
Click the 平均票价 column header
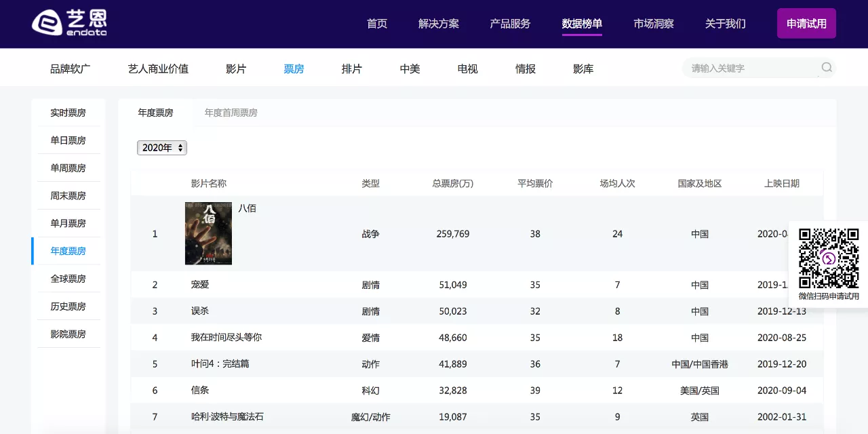[535, 183]
